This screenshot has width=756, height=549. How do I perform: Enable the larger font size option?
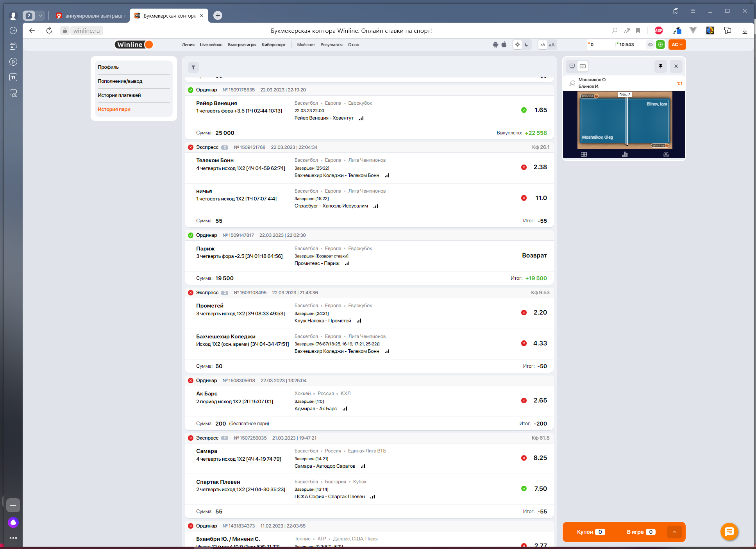[x=552, y=45]
